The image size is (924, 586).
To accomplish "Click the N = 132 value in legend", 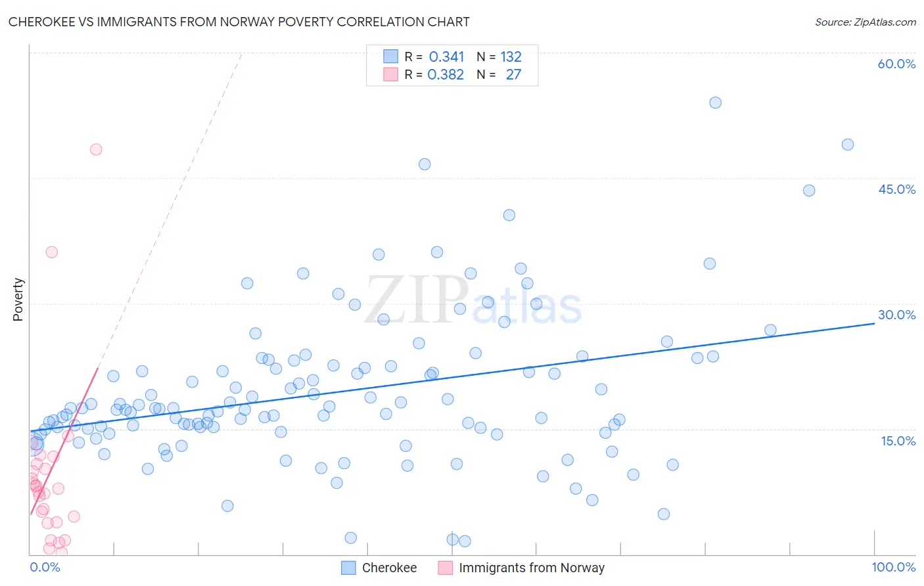I will pyautogui.click(x=499, y=56).
